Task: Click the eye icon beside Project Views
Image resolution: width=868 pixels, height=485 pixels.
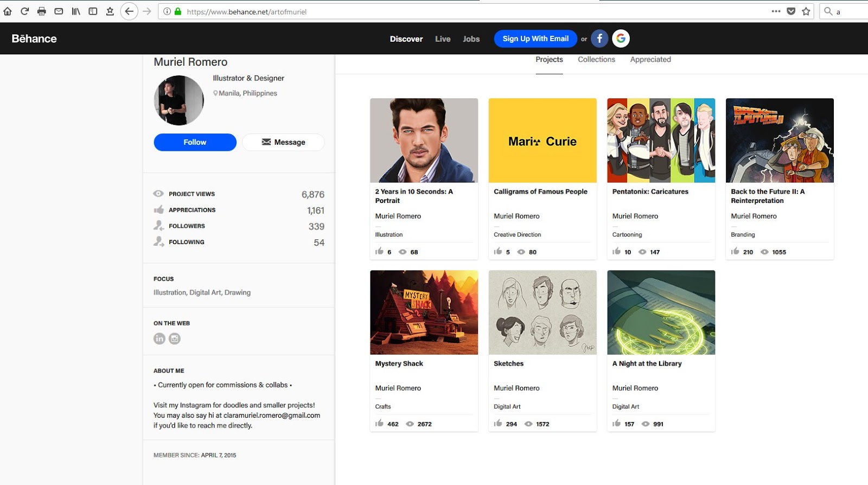Action: [x=158, y=194]
